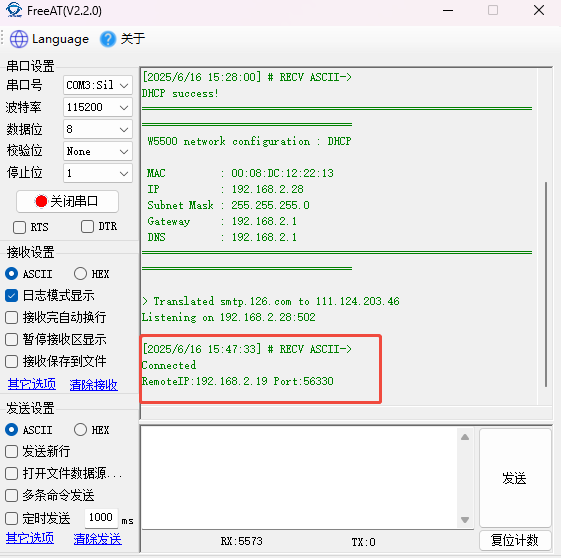
Task: Open the None parity dropdown
Action: click(98, 151)
